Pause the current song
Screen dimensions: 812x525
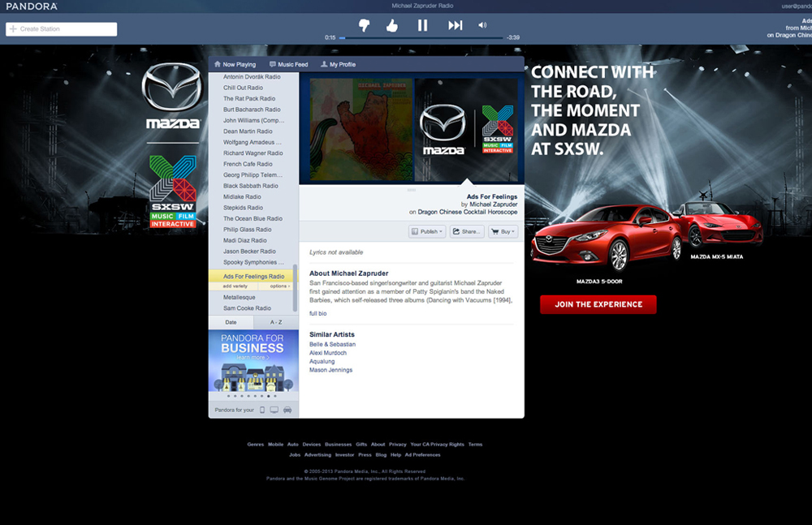point(422,25)
